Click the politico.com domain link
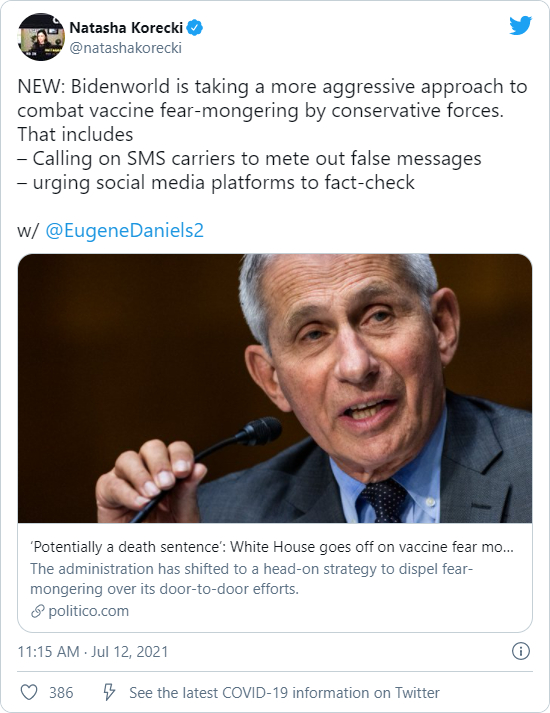 89,611
